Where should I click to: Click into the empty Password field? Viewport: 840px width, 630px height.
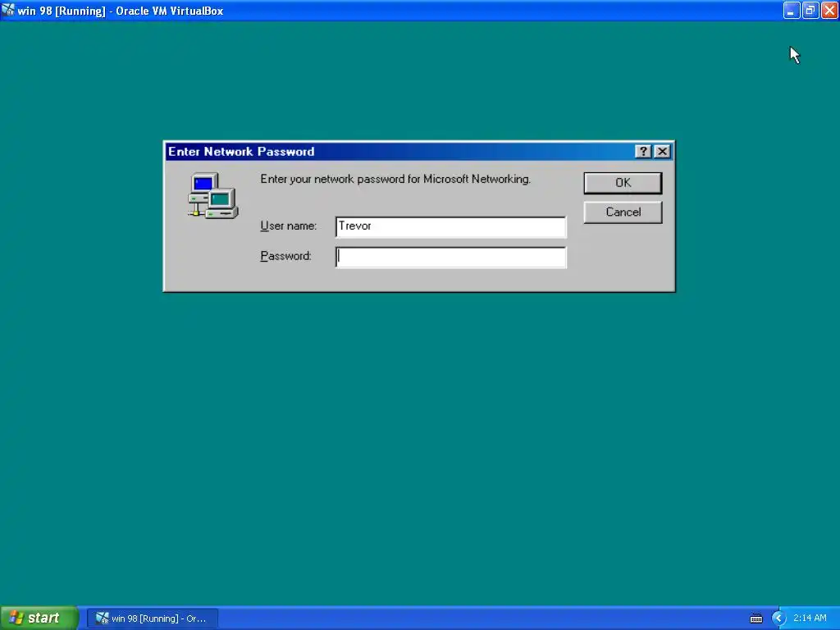pyautogui.click(x=450, y=257)
